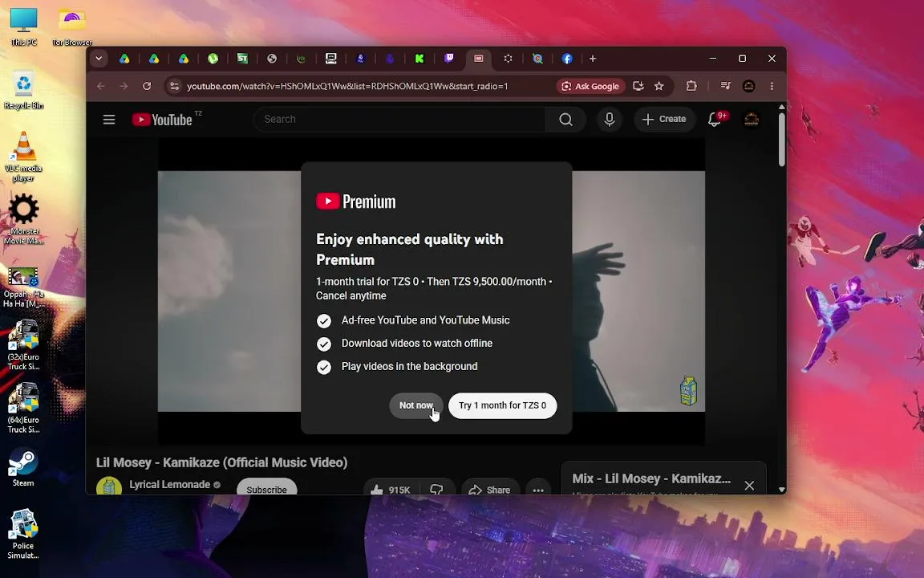The image size is (924, 578).
Task: Select This PC desktop icon
Action: click(23, 26)
